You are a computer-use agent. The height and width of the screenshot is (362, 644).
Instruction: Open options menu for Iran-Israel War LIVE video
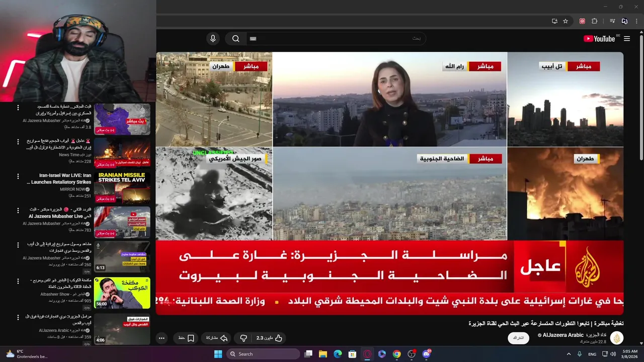18,176
